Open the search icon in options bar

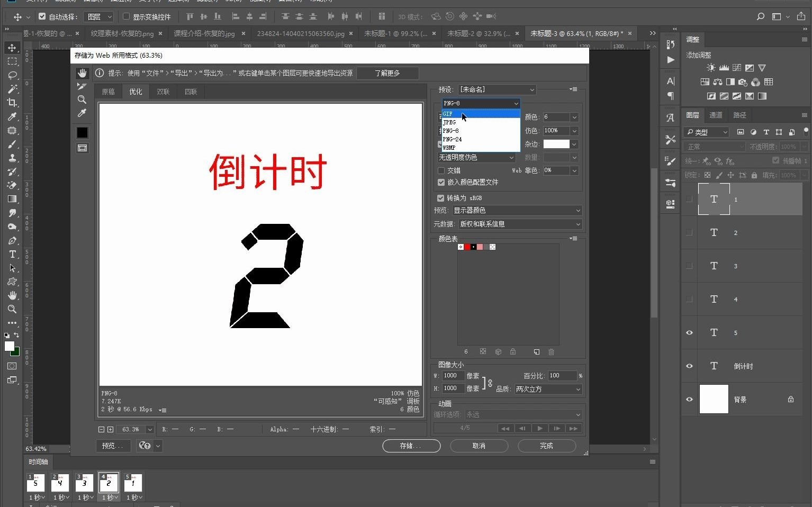[x=761, y=16]
